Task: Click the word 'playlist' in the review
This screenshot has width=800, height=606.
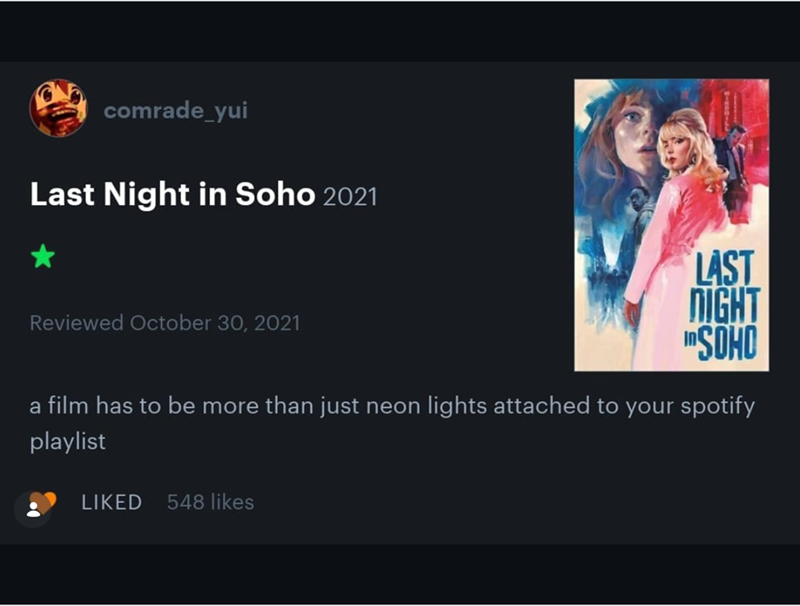Action: [66, 438]
